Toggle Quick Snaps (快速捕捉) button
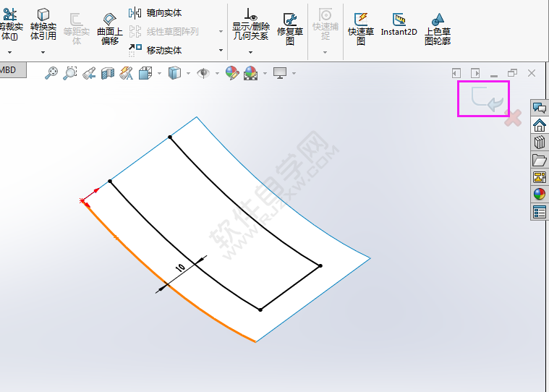549x392 pixels. (325, 24)
